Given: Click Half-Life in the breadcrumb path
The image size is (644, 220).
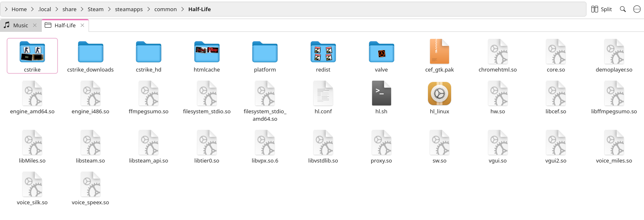Looking at the screenshot, I should click(x=199, y=9).
